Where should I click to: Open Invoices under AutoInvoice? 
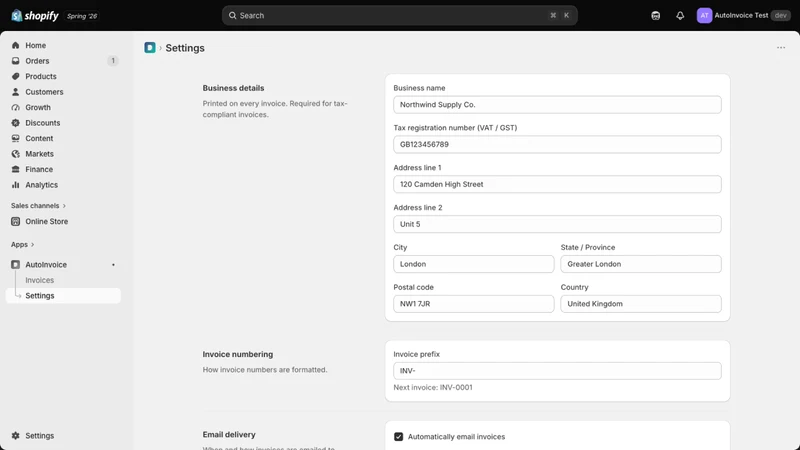(x=40, y=280)
